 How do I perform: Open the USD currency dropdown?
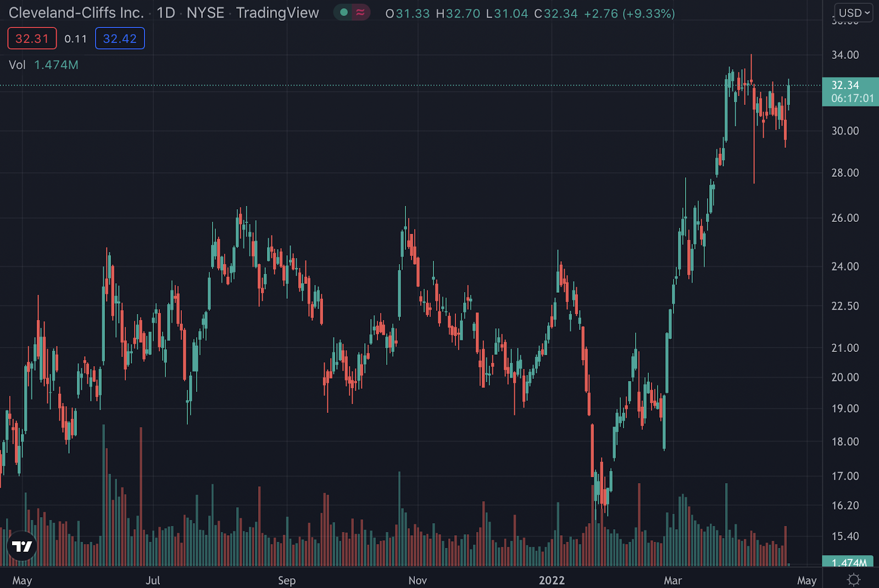click(854, 13)
